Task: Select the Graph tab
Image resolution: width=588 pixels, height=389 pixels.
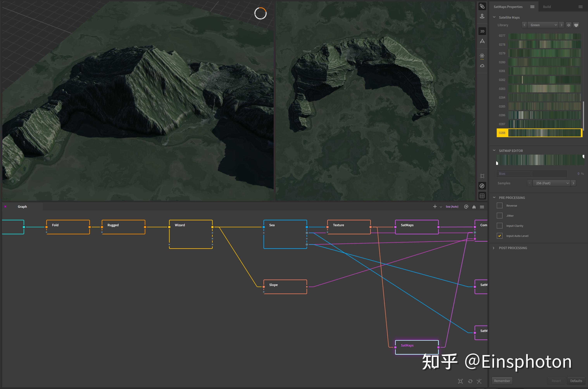Action: click(22, 207)
